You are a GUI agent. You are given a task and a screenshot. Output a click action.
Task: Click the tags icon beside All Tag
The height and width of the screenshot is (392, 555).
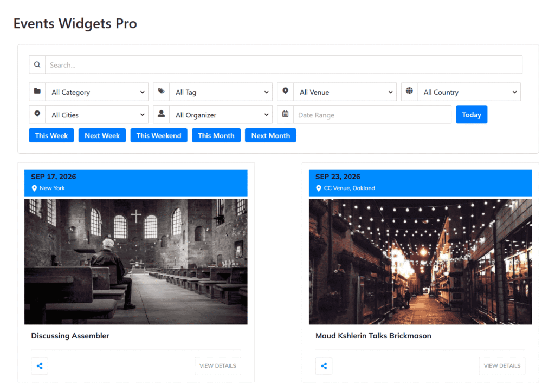pos(161,91)
